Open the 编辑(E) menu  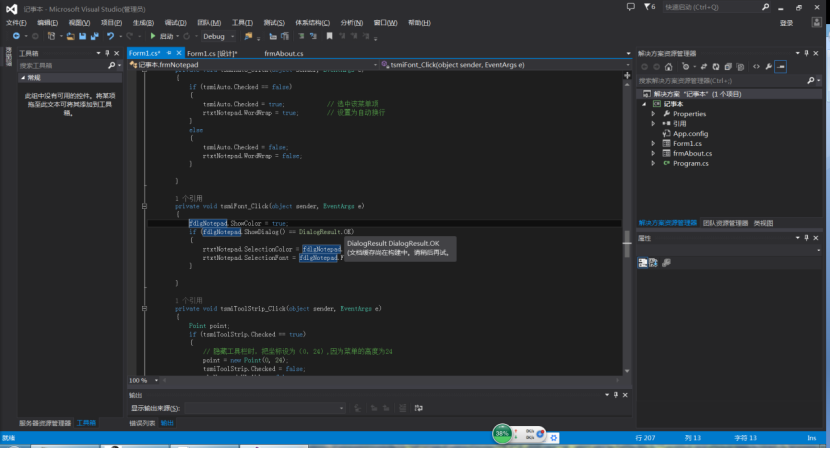coord(47,23)
